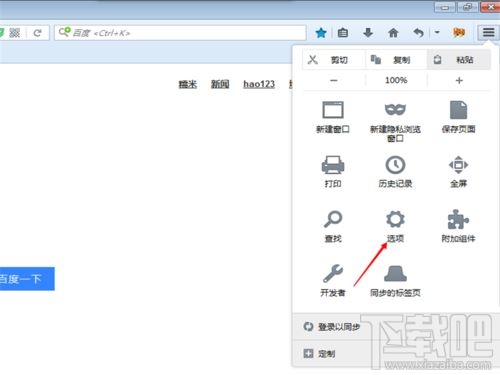Open a new window (新建窗口)

(x=333, y=117)
